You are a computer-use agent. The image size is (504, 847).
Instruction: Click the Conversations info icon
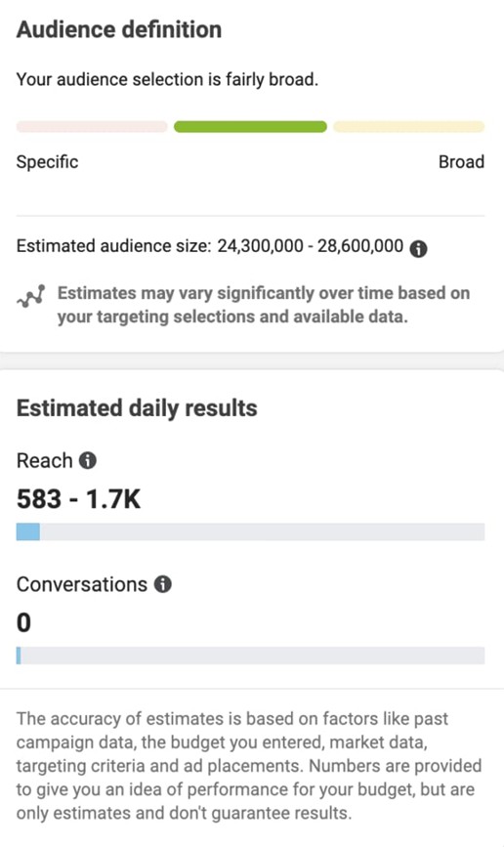(162, 584)
